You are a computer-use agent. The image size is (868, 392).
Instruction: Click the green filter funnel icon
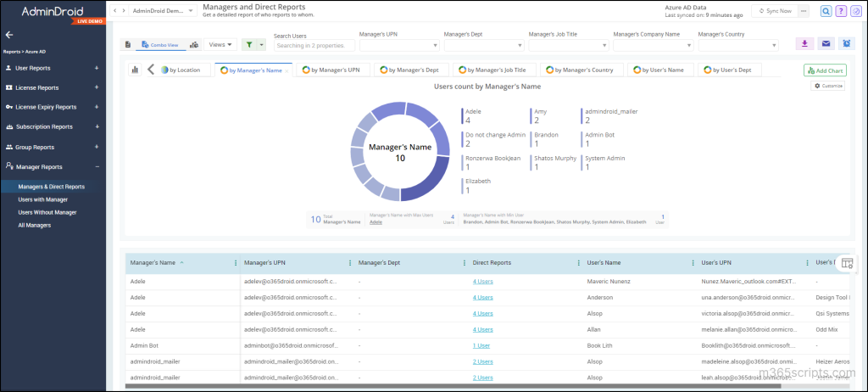click(x=249, y=45)
